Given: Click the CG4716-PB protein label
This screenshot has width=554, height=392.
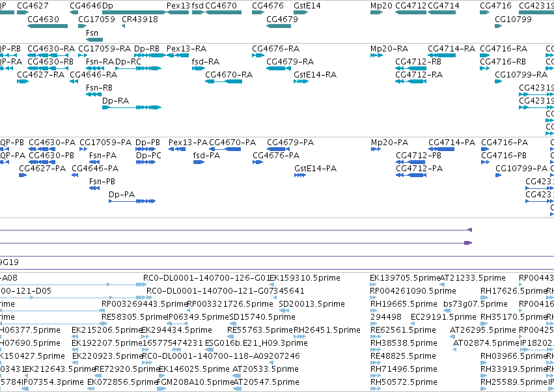Looking at the screenshot, I should click(504, 156).
